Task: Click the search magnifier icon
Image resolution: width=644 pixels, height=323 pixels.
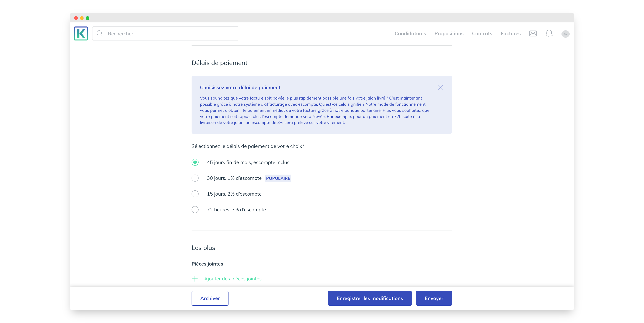Action: tap(99, 33)
